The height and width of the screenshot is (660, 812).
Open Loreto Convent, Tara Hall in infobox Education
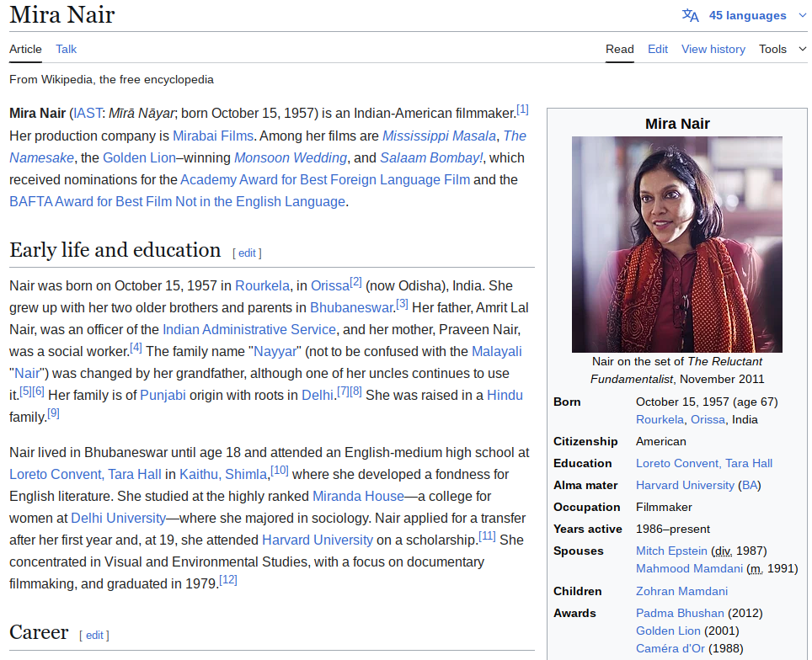point(704,463)
